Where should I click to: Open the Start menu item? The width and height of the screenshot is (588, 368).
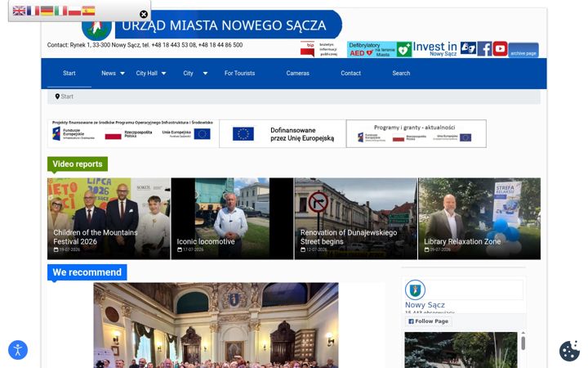point(69,74)
